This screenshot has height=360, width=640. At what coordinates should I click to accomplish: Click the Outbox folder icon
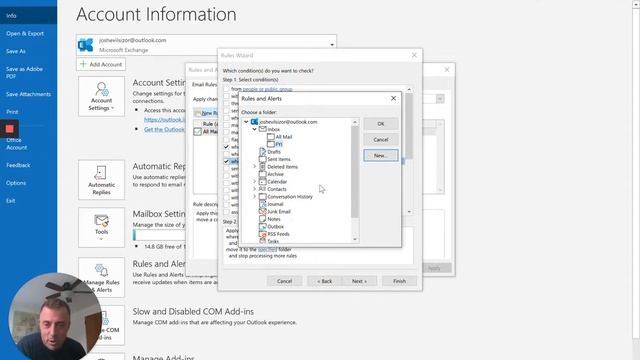click(x=262, y=226)
